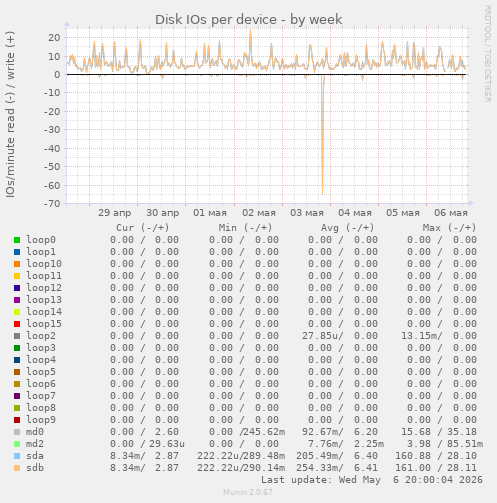Click the 'sdb' legend label

pos(35,468)
